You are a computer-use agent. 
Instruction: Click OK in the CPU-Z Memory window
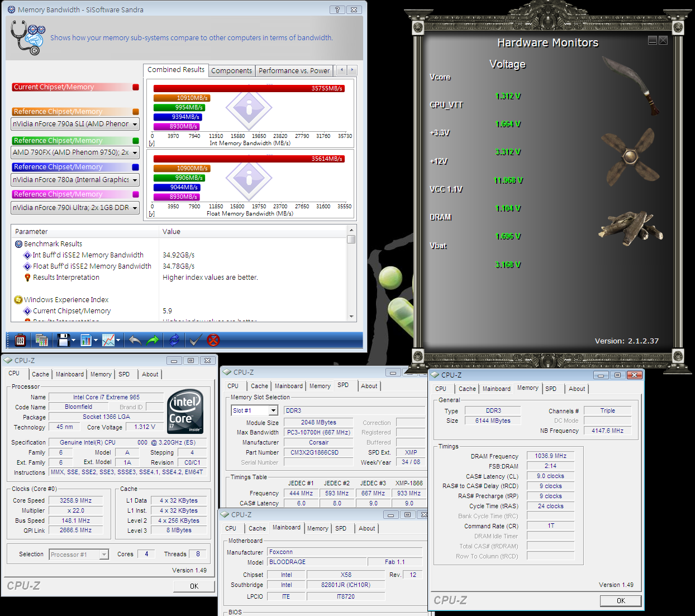point(621,600)
